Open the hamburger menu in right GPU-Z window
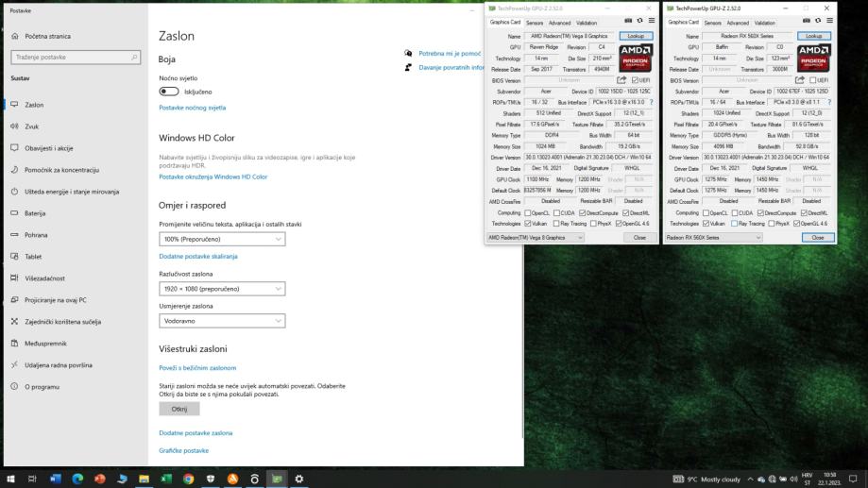The width and height of the screenshot is (868, 488). [830, 22]
